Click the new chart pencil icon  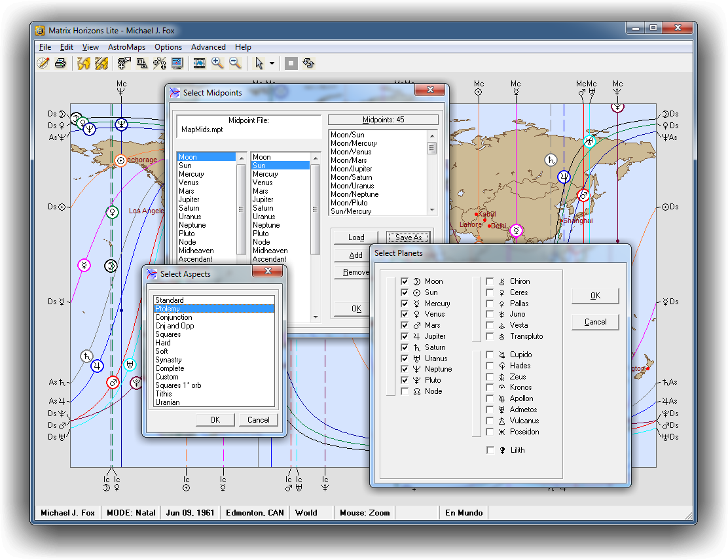pyautogui.click(x=43, y=63)
